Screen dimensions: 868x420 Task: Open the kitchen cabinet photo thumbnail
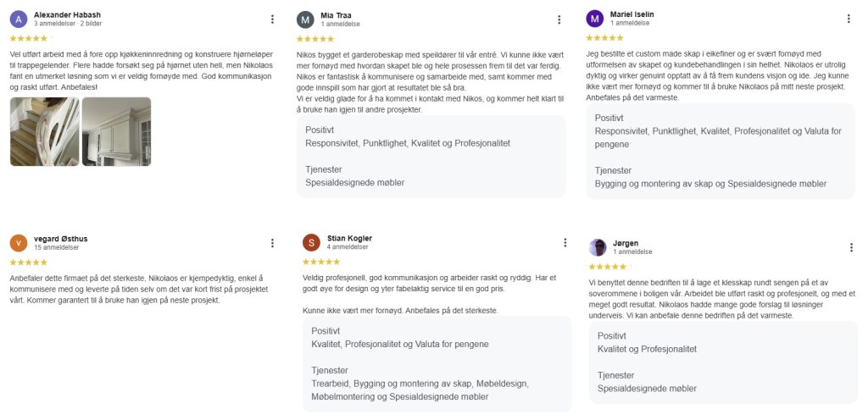pos(116,131)
